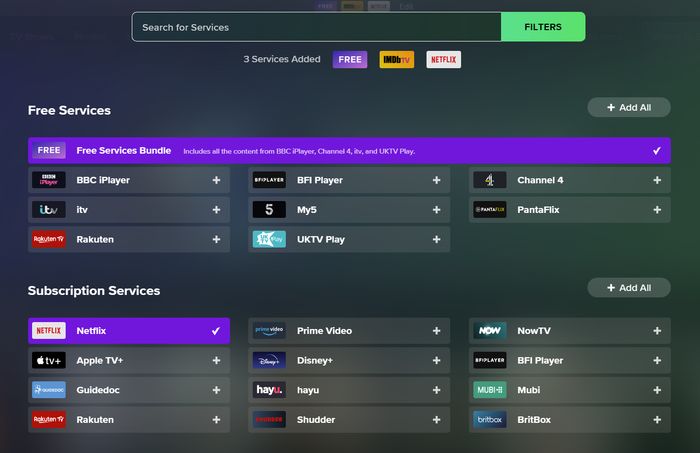The width and height of the screenshot is (700, 453).
Task: Click the 3 Services Added label
Action: point(282,59)
